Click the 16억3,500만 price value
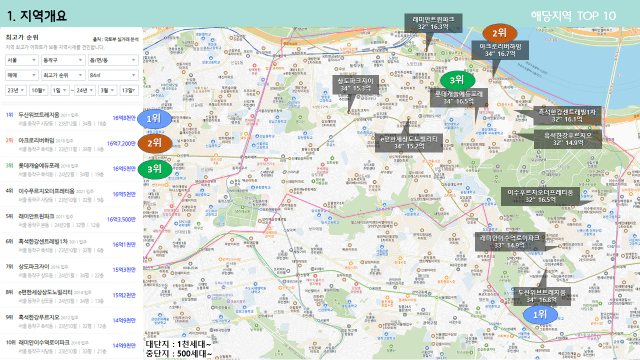Screen dimensions: 640x360 coord(121,220)
